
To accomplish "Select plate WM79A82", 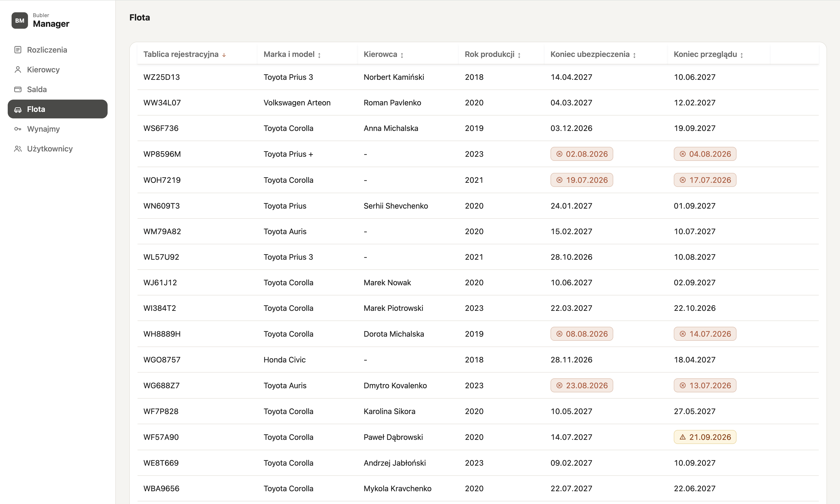I will [x=162, y=232].
